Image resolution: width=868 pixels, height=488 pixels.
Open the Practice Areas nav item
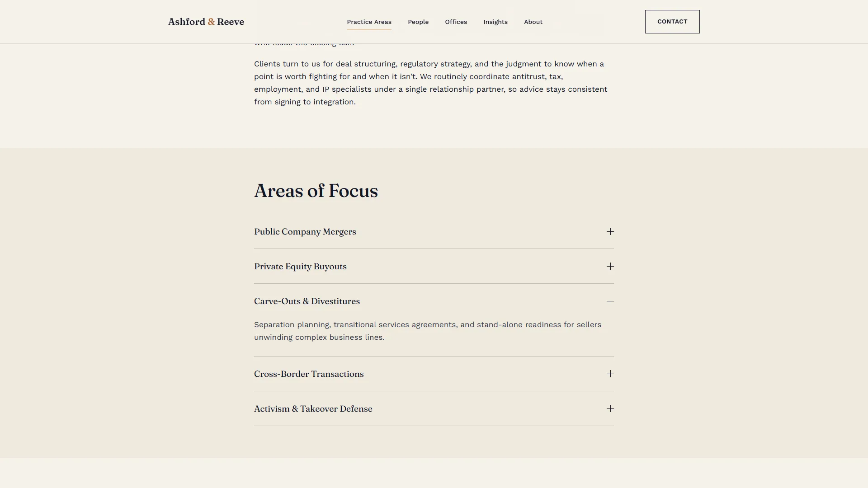point(369,22)
